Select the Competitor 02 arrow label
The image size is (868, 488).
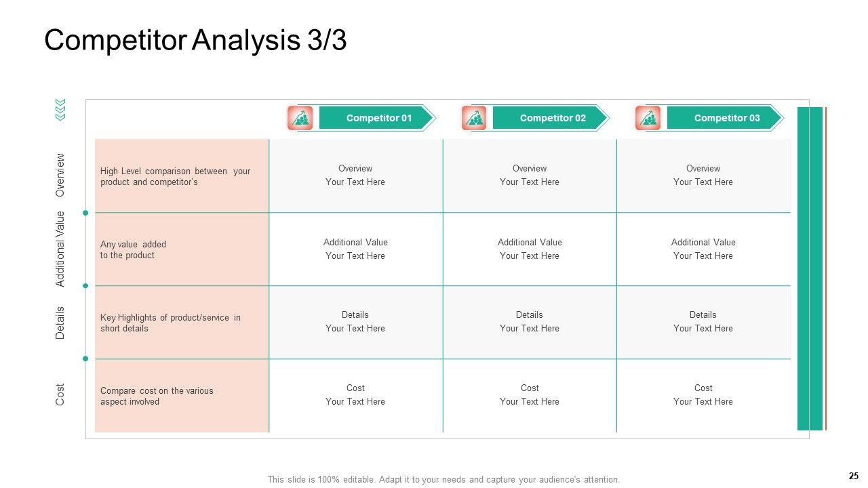point(552,118)
